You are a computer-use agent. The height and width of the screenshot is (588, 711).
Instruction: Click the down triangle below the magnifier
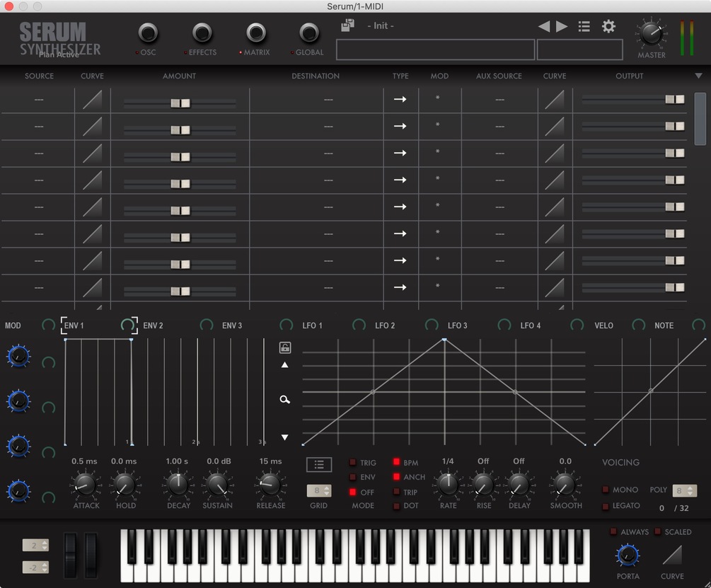(x=285, y=437)
